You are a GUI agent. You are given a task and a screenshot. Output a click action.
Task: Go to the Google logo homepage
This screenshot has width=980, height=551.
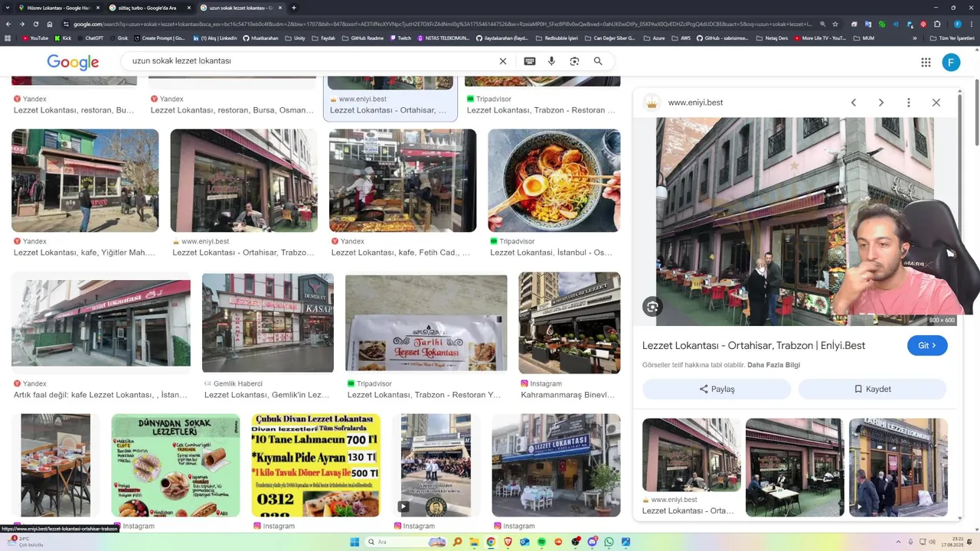tap(73, 62)
